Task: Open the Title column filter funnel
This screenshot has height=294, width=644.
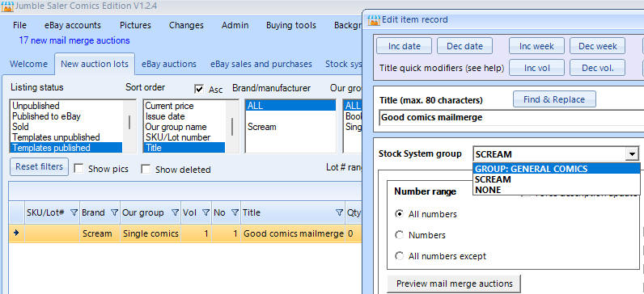Action: 339,212
